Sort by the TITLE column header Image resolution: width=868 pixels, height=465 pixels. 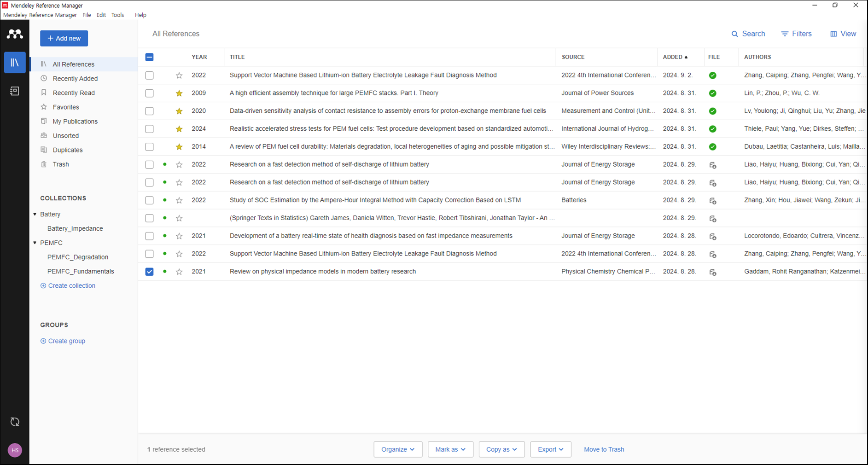click(237, 57)
